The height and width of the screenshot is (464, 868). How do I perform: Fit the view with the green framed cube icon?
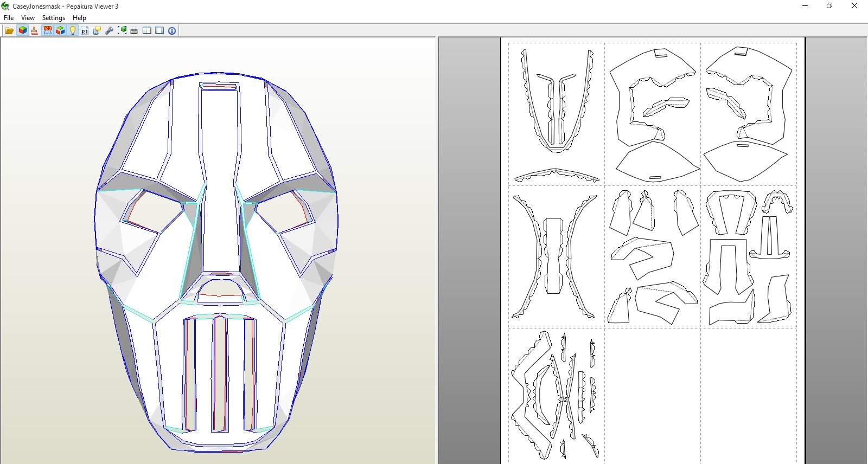(122, 30)
